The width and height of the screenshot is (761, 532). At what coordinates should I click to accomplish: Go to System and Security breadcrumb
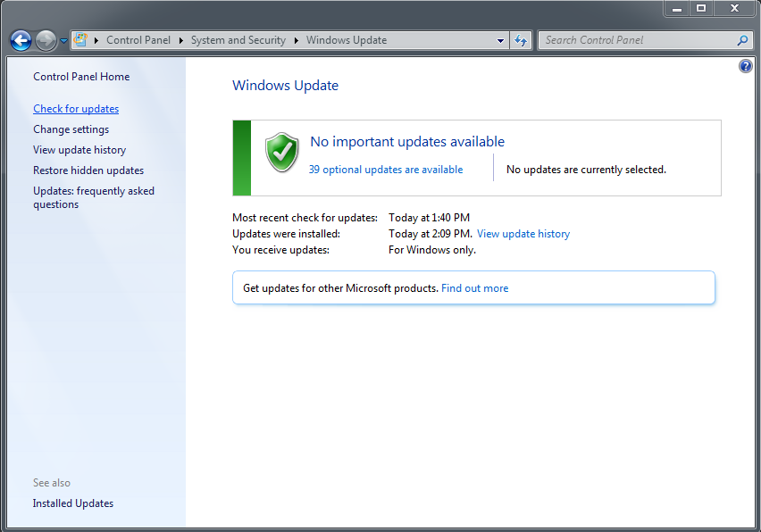(x=238, y=40)
